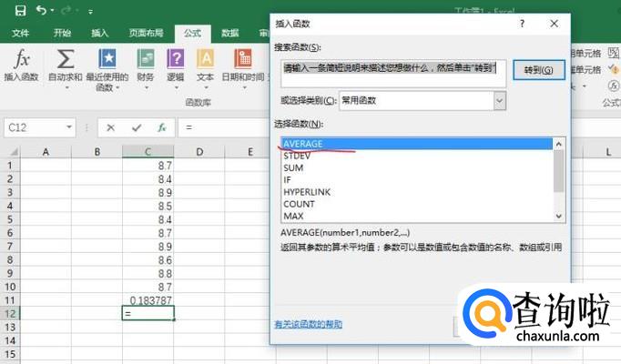Close the 插入函数 dialog

pyautogui.click(x=554, y=24)
